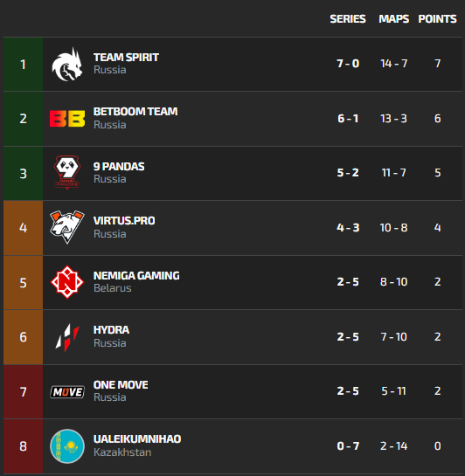
Task: Click 9 Pandas' 11-7 maps score
Action: pos(393,173)
